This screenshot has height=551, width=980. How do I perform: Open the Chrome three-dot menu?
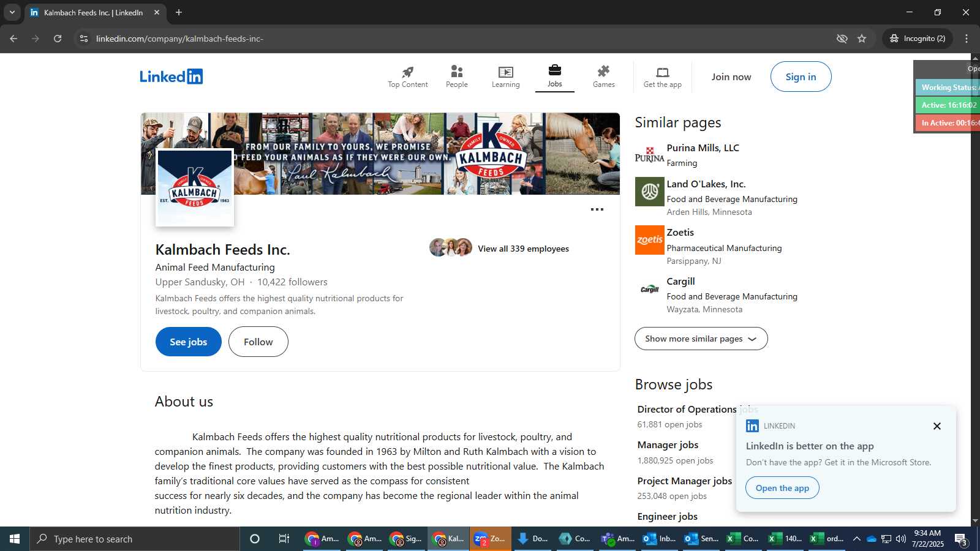coord(967,39)
